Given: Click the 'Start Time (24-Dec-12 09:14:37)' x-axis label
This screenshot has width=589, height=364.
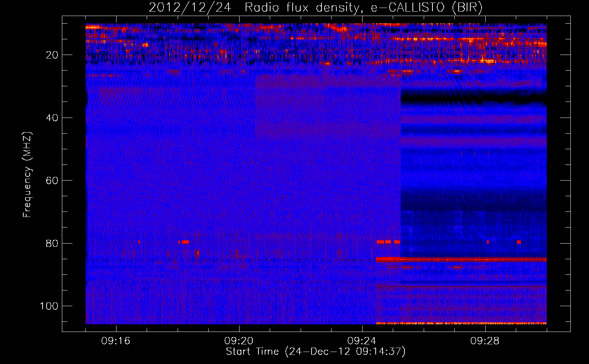Looking at the screenshot, I should [x=316, y=352].
